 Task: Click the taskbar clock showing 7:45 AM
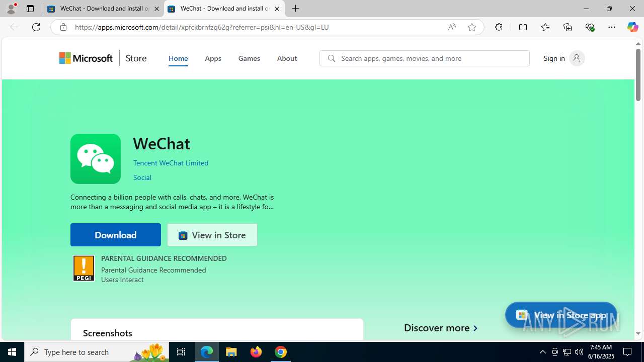coord(601,352)
